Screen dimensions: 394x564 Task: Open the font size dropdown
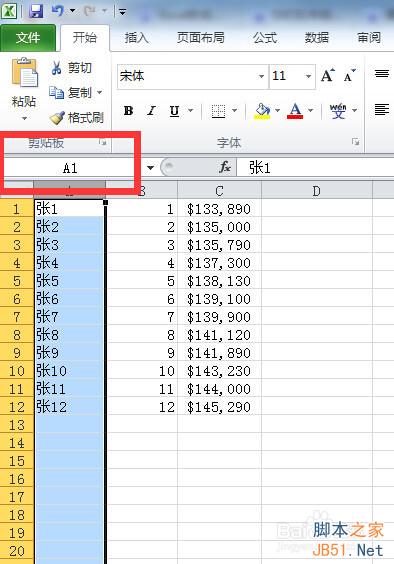(x=308, y=76)
